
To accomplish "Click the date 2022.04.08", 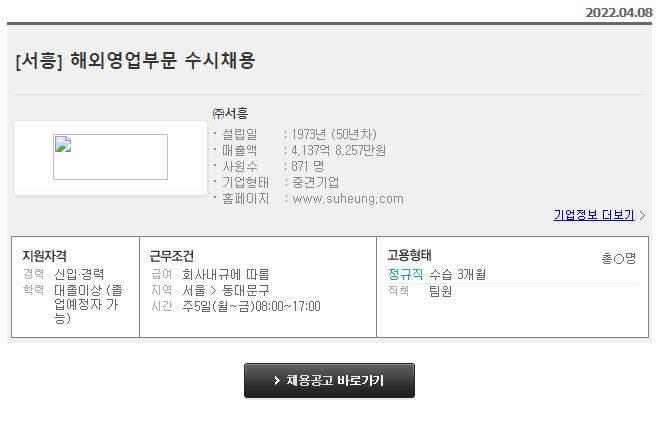I will pyautogui.click(x=619, y=13).
